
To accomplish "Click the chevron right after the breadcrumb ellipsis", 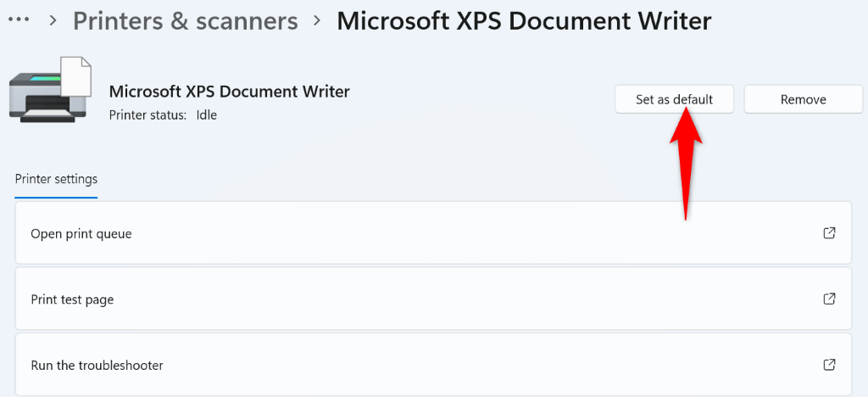I will click(53, 20).
